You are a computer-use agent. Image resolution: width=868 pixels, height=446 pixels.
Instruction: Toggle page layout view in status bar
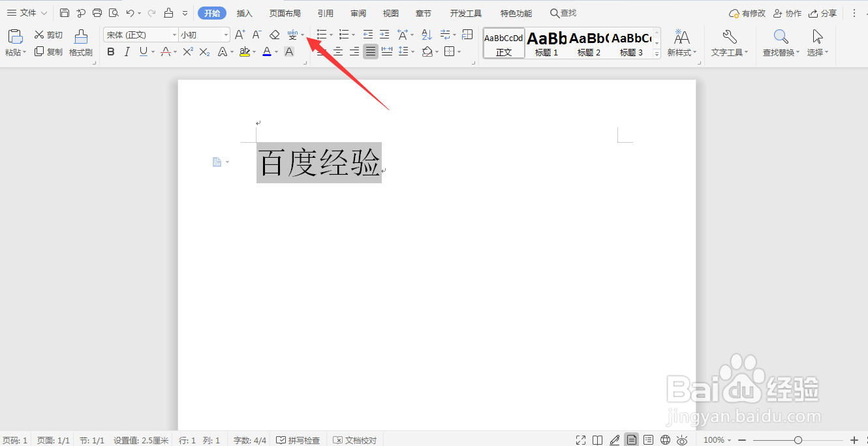tap(631, 440)
